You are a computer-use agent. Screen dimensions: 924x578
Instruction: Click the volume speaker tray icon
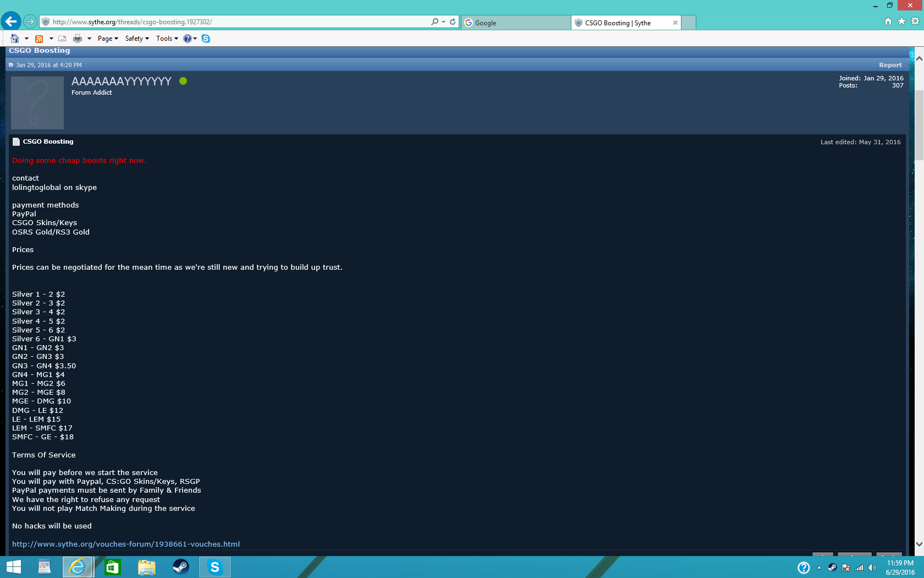pyautogui.click(x=872, y=568)
